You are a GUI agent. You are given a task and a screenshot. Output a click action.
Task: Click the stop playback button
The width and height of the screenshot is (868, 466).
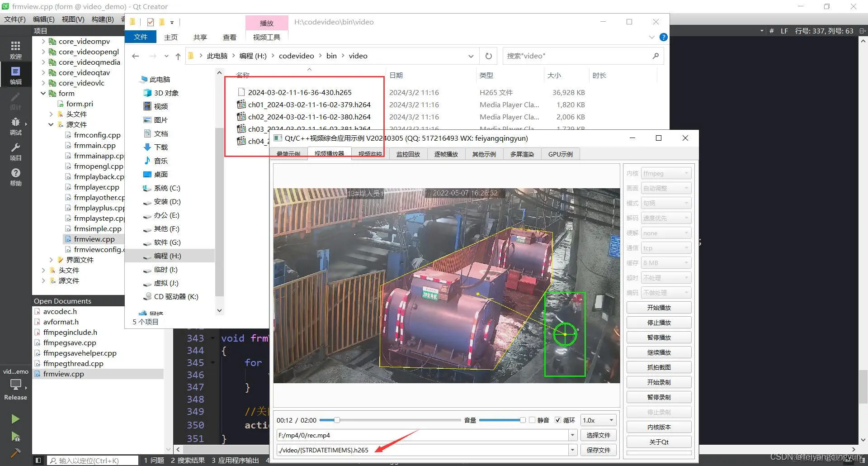tap(659, 323)
